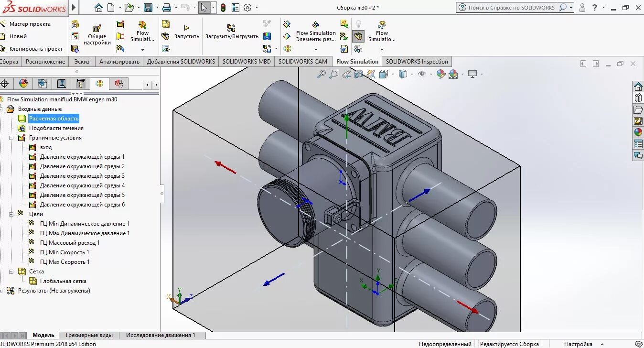Click the Новый project button
The height and width of the screenshot is (348, 644).
click(14, 36)
